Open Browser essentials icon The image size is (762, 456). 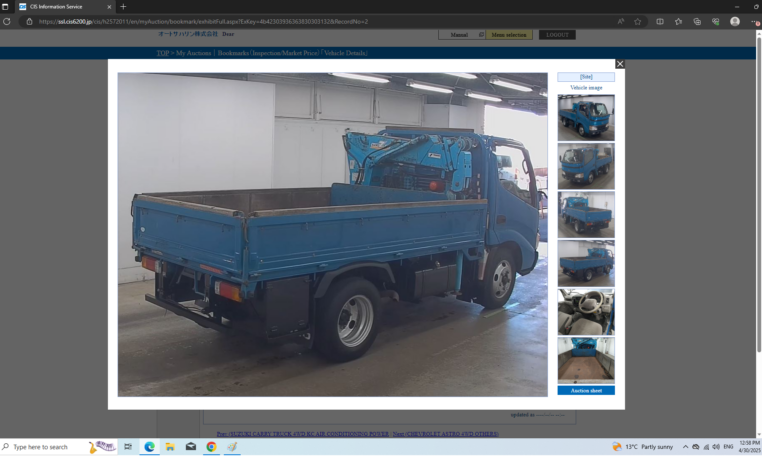coord(715,21)
